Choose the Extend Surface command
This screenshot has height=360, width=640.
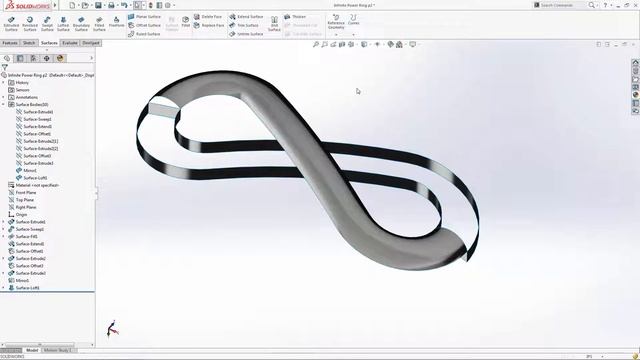246,17
